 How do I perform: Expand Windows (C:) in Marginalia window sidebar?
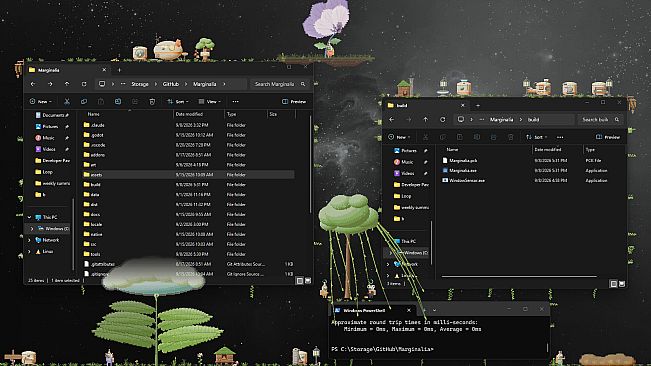(32, 229)
